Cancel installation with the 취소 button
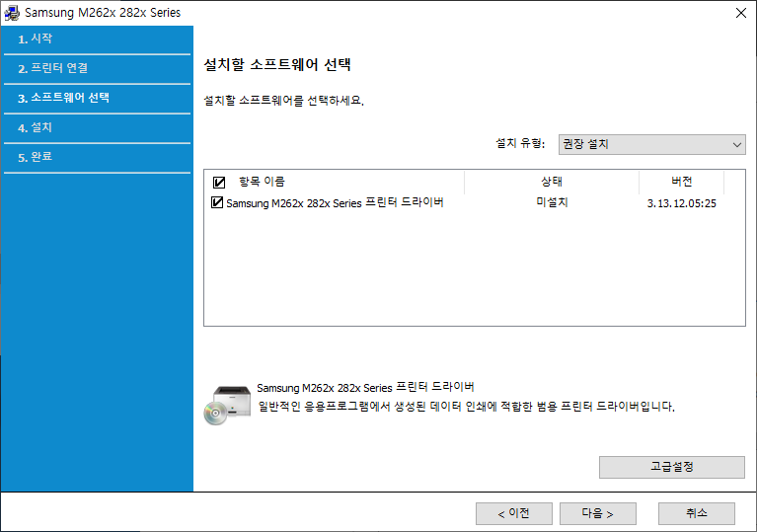 tap(697, 513)
